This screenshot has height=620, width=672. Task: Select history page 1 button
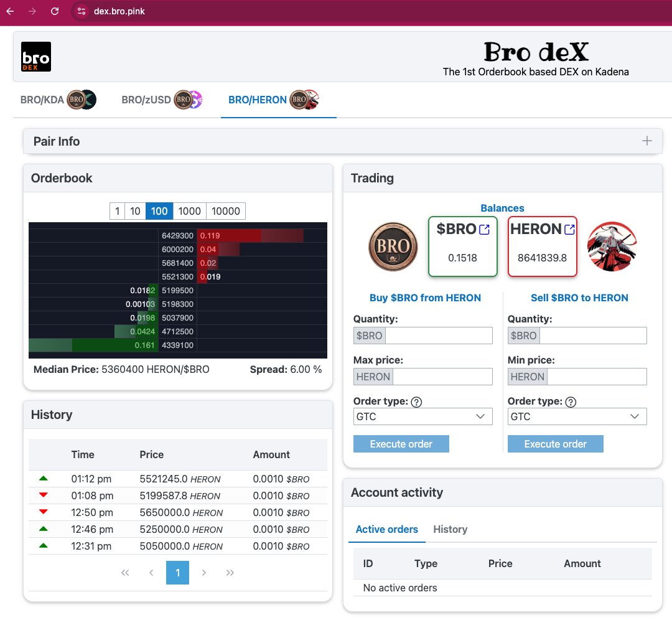pyautogui.click(x=177, y=573)
